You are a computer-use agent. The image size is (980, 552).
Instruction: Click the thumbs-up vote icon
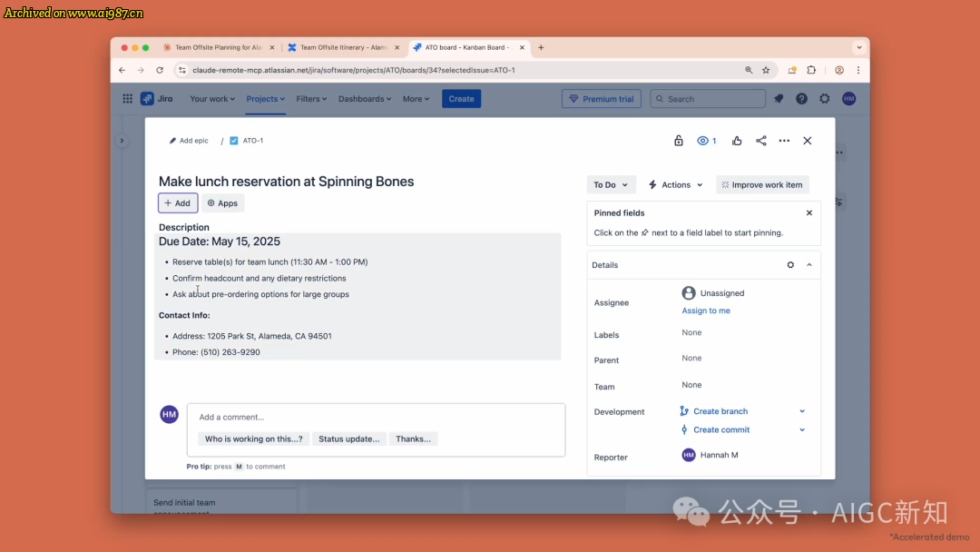click(x=737, y=141)
